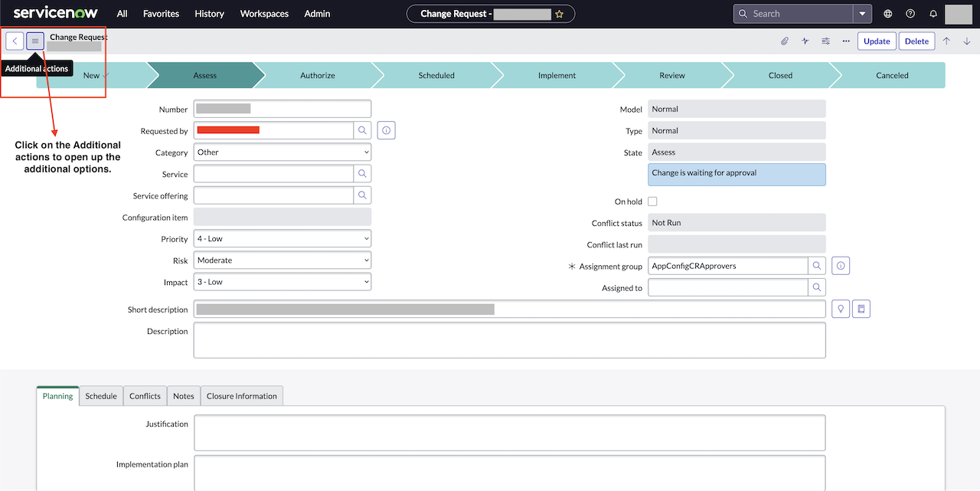Click the globe language icon

pos(887,13)
